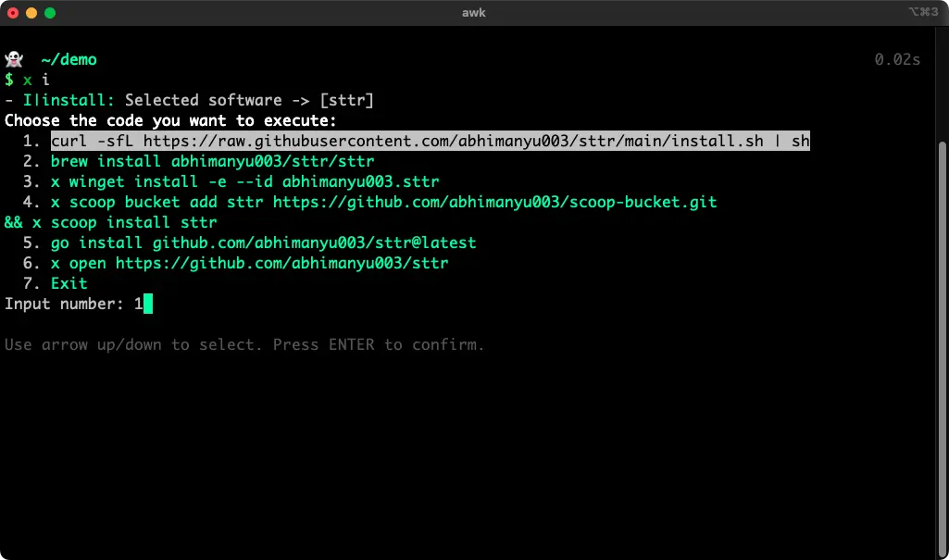Select the brew install abhimanyu003/sttr/sttr option
Image resolution: width=949 pixels, height=560 pixels.
[x=212, y=161]
